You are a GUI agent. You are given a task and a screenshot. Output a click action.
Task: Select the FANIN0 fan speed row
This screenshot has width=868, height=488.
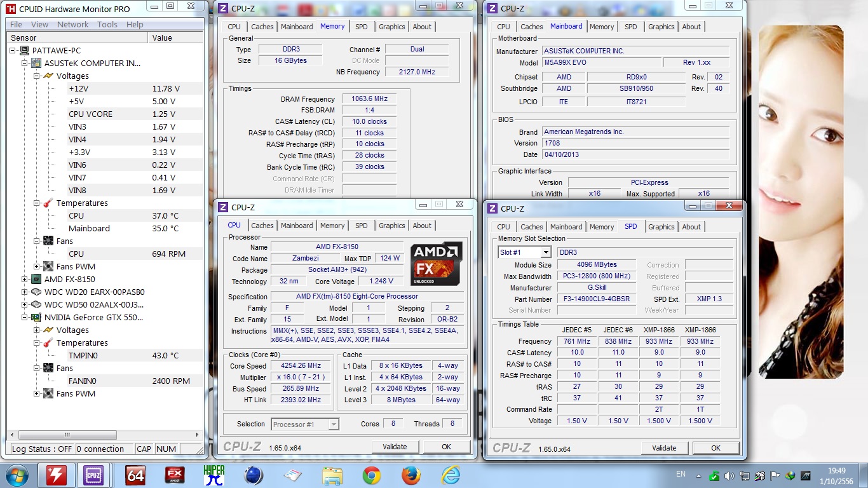coord(135,381)
